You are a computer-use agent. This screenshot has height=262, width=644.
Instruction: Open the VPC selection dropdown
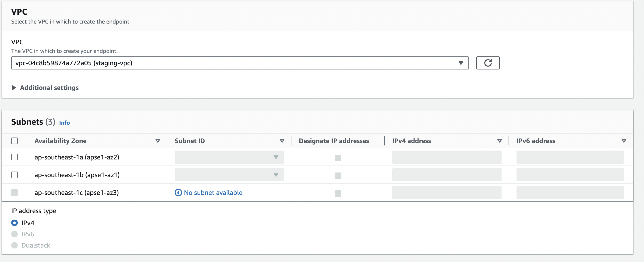(240, 63)
